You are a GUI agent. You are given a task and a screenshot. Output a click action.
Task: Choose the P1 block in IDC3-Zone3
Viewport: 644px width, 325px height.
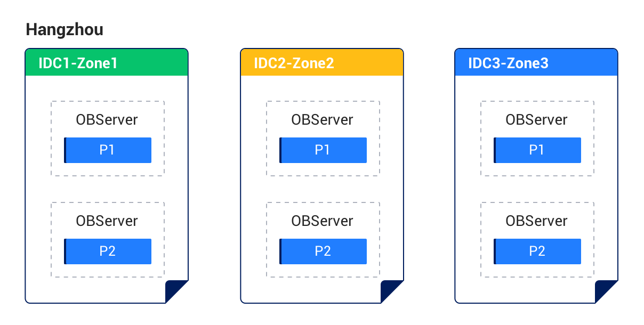pyautogui.click(x=537, y=150)
